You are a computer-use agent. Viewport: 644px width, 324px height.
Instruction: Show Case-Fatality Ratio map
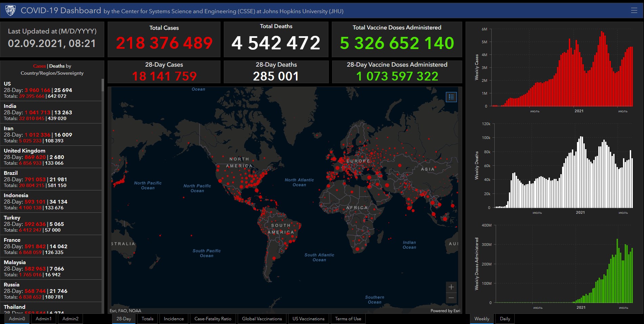click(x=213, y=319)
